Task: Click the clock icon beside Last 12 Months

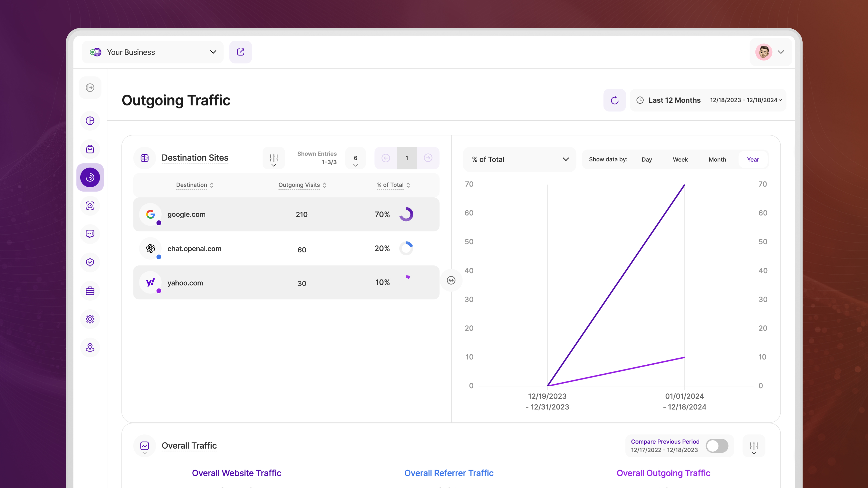Action: pyautogui.click(x=640, y=100)
